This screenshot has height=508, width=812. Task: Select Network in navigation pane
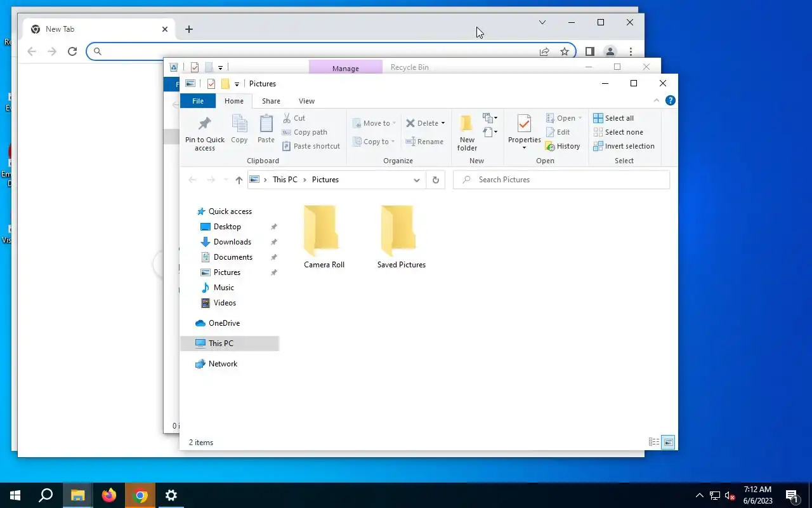223,364
